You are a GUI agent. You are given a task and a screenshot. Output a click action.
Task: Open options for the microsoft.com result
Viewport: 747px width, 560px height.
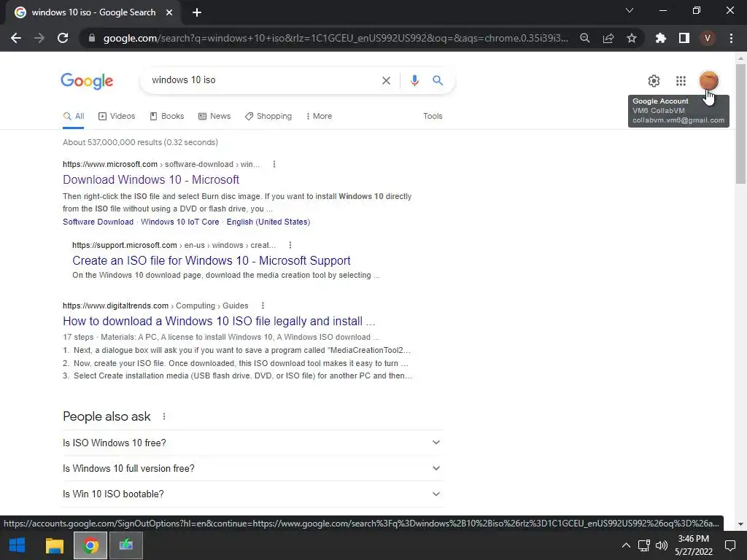pyautogui.click(x=274, y=164)
